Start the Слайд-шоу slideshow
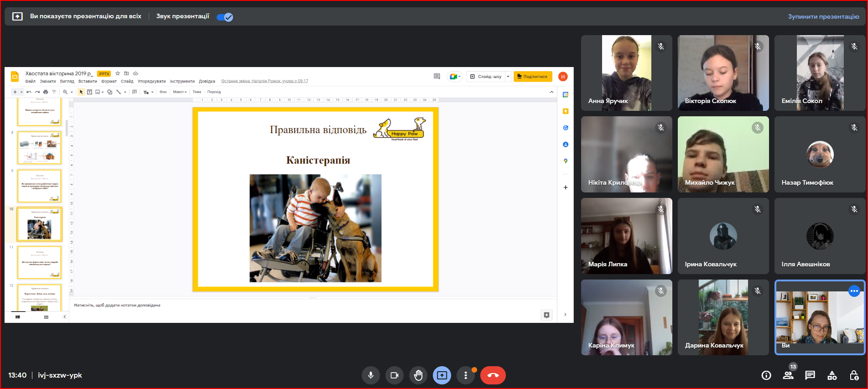This screenshot has height=389, width=868. 486,77
